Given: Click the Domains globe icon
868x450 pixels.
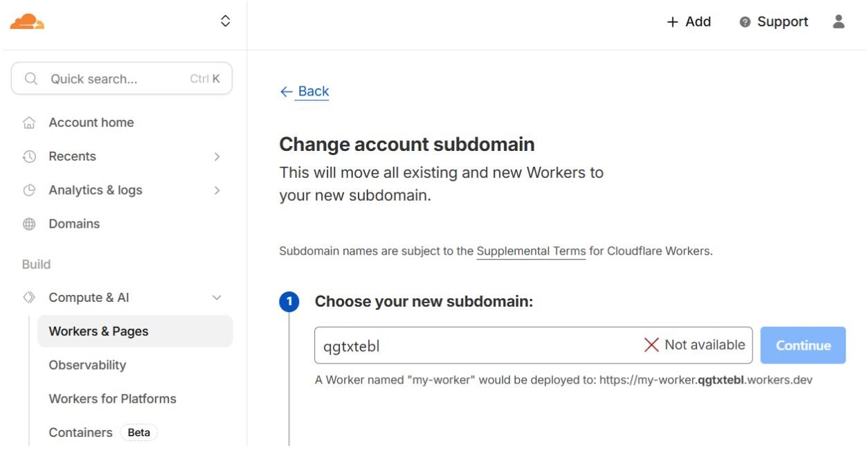Looking at the screenshot, I should point(29,224).
